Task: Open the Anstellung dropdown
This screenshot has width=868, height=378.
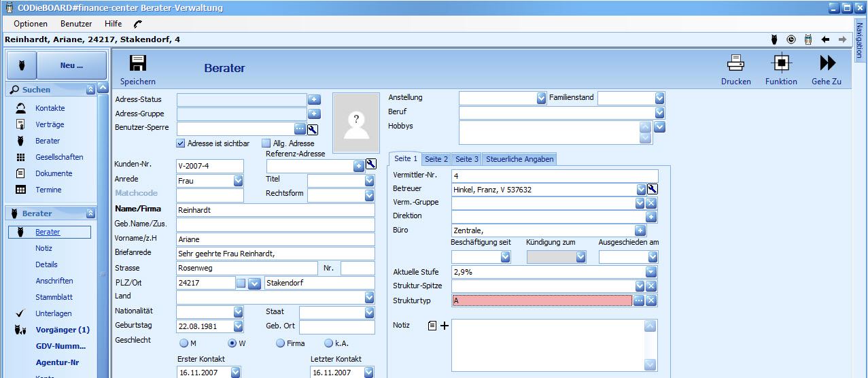Action: click(542, 98)
